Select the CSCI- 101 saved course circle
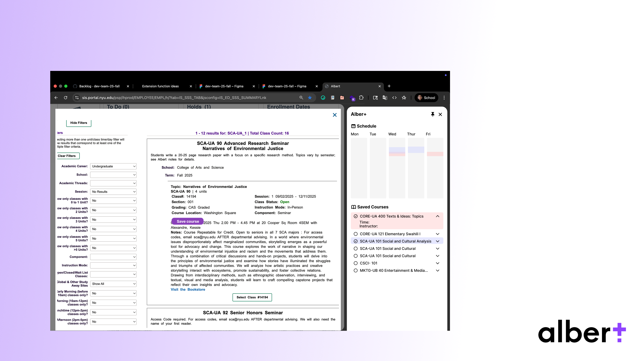 [x=355, y=263]
